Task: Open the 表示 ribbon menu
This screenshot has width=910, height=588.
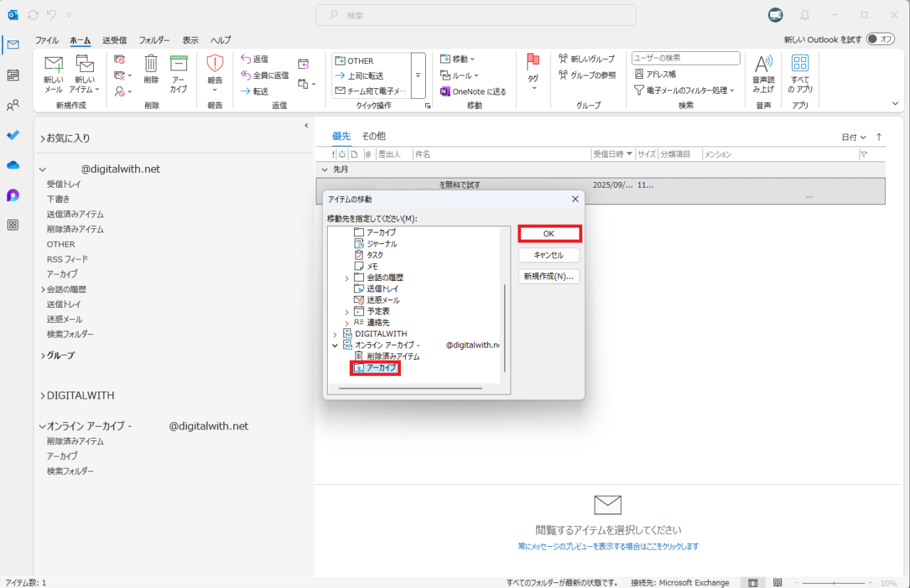Action: pyautogui.click(x=190, y=40)
